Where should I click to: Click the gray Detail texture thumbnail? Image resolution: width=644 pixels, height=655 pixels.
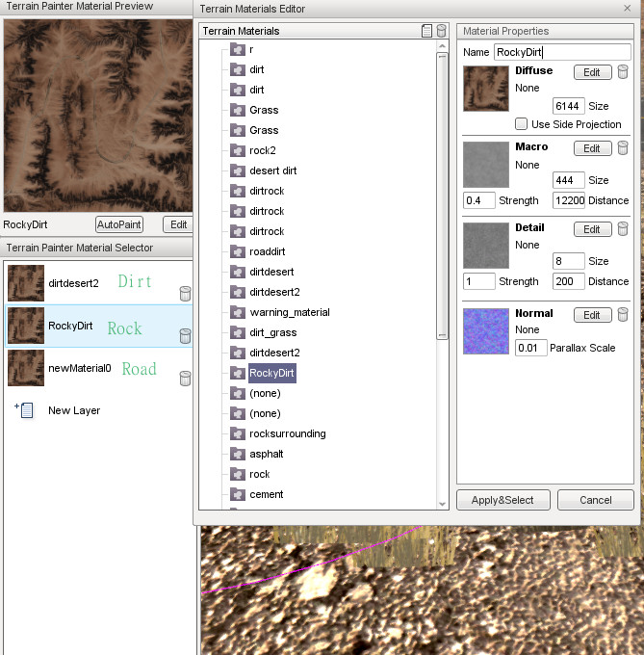click(x=486, y=246)
